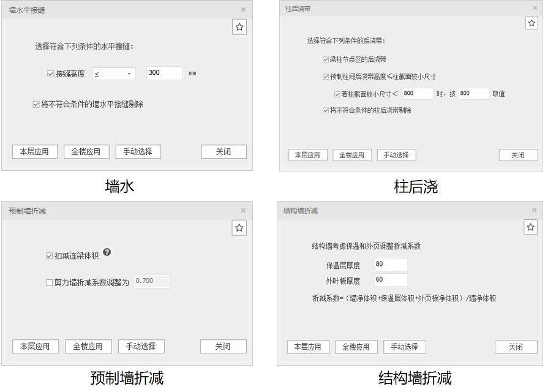Click 本层应用 in 墙水平接缝 dialog
545x392 pixels.
[x=35, y=152]
